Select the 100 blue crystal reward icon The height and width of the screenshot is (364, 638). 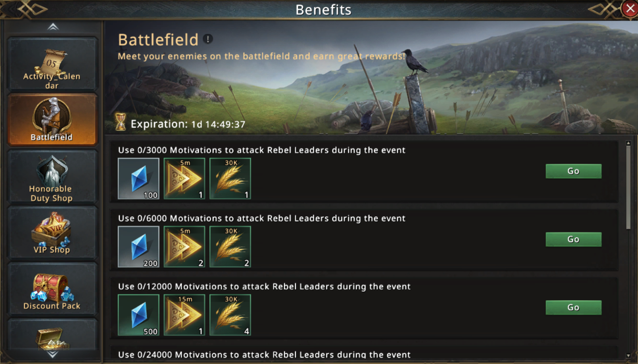coord(139,178)
